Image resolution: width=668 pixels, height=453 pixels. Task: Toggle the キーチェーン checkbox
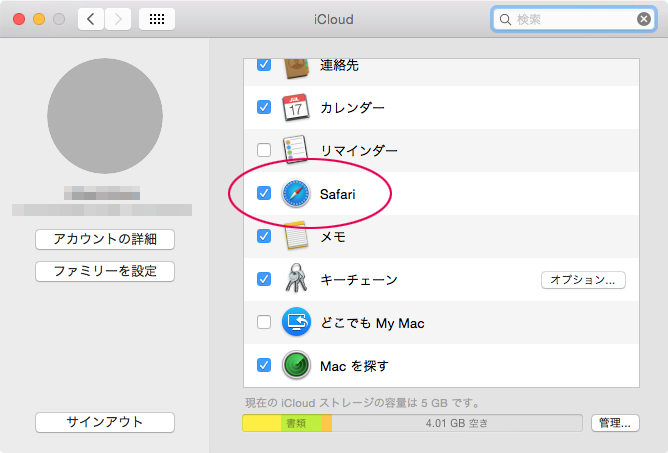[x=264, y=279]
